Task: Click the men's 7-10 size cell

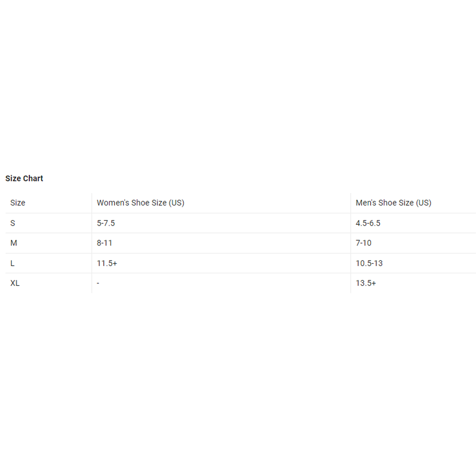Action: pyautogui.click(x=364, y=243)
